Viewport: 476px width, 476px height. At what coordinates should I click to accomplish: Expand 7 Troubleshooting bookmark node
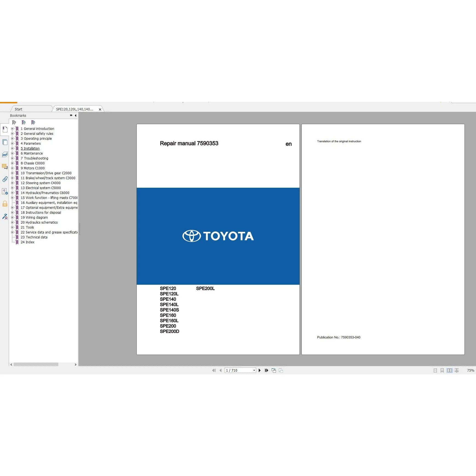click(x=12, y=158)
